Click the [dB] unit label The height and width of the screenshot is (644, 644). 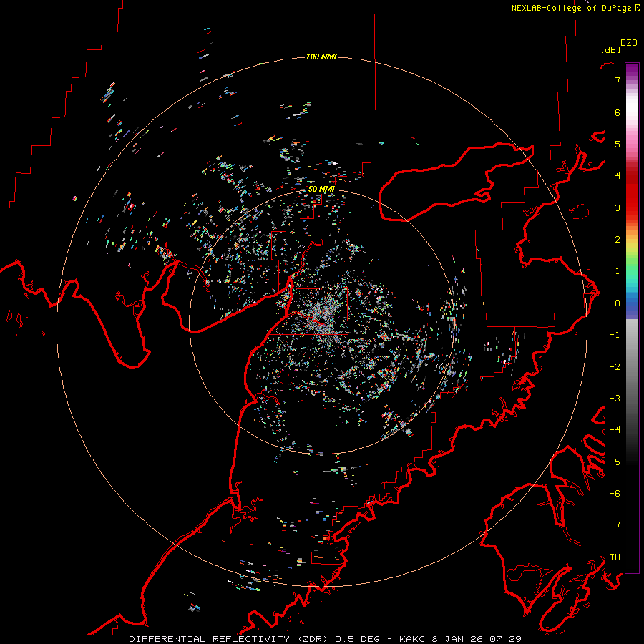(611, 49)
